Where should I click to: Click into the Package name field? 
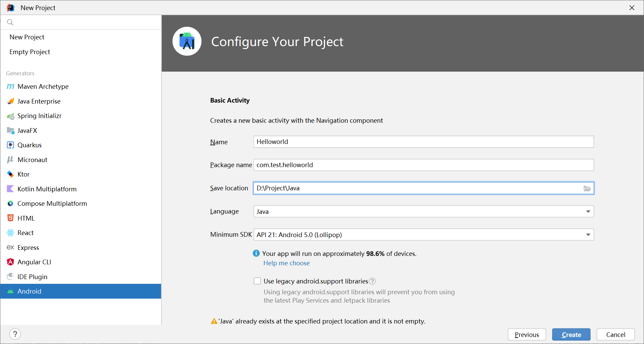423,165
